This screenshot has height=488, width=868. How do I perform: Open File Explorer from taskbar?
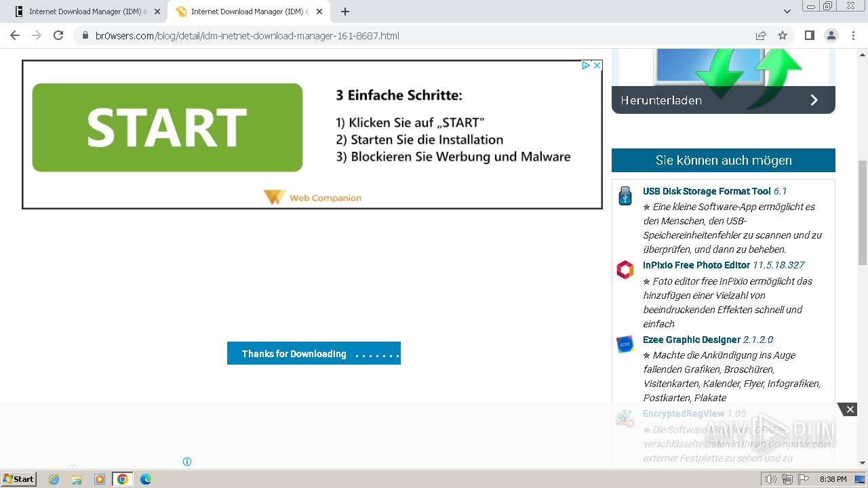pos(77,479)
